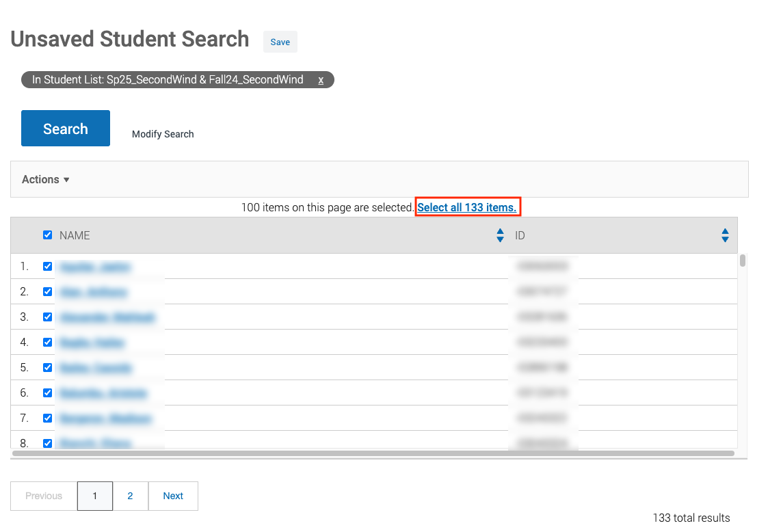Screen dimensions: 768x532
Task: Uncheck the checkbox in row 6
Action: click(x=47, y=393)
